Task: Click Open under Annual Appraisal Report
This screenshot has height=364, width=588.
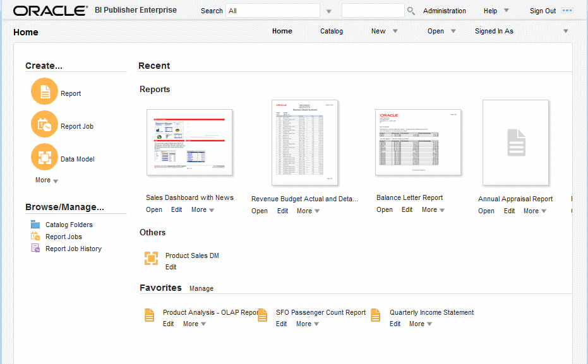Action: click(x=486, y=211)
